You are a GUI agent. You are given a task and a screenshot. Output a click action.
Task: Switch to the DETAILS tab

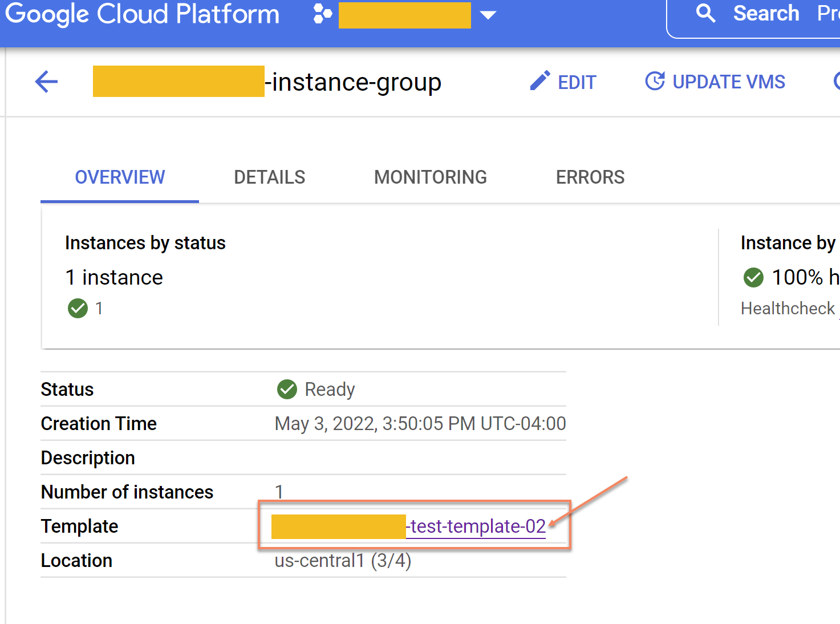point(269,177)
